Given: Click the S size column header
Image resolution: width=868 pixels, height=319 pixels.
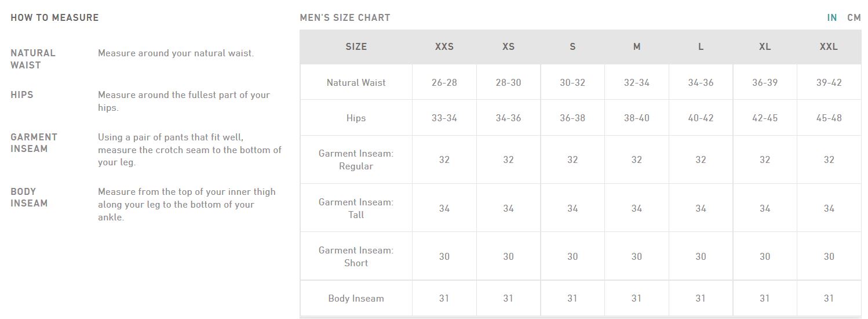Looking at the screenshot, I should coord(572,47).
